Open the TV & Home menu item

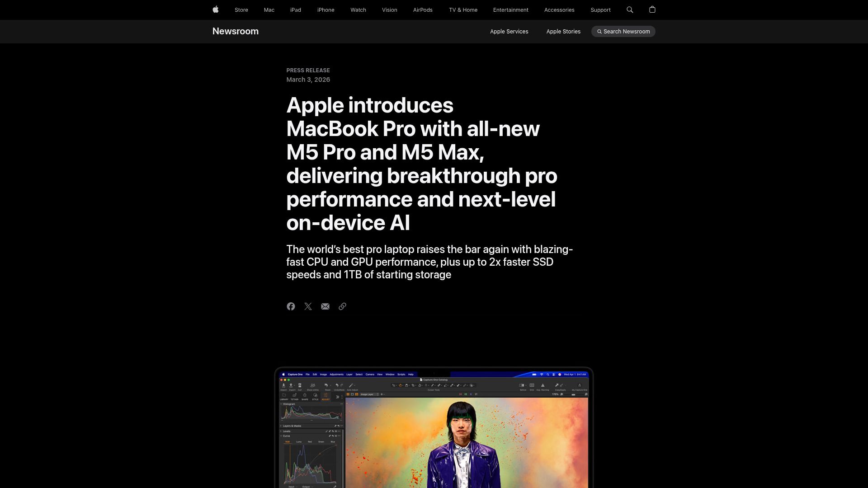coord(463,10)
